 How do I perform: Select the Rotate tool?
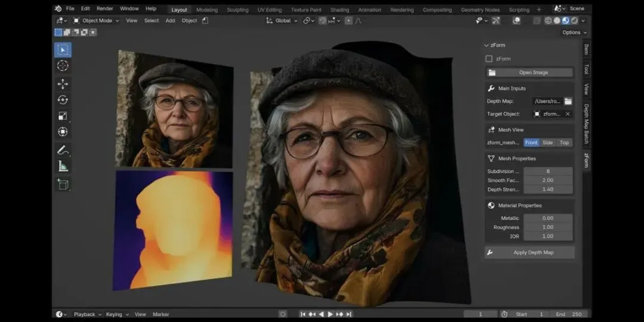click(63, 100)
